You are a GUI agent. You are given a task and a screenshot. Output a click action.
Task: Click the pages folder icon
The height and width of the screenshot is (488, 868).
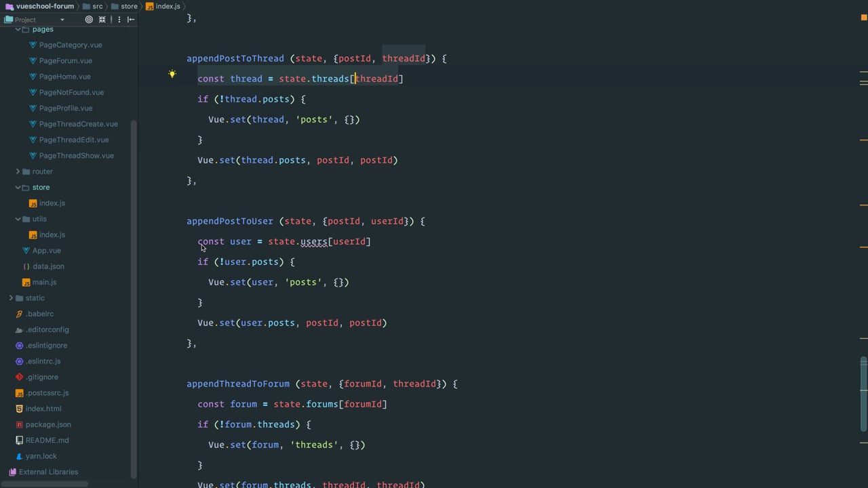pos(26,29)
